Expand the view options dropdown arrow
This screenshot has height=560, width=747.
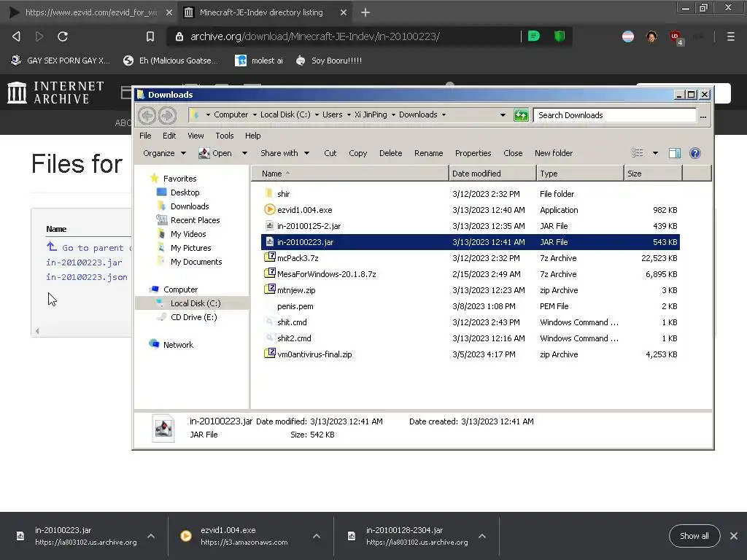[x=655, y=153]
